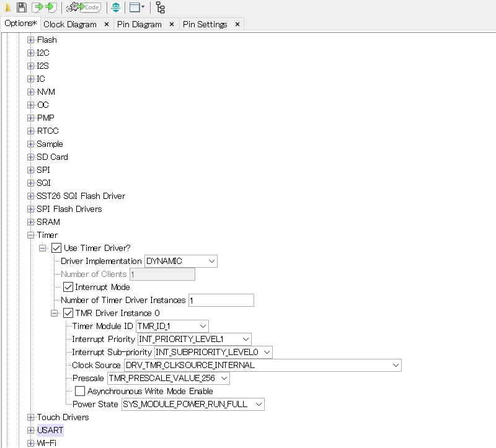Select the SD Card label in tree
496x448 pixels.
click(52, 157)
